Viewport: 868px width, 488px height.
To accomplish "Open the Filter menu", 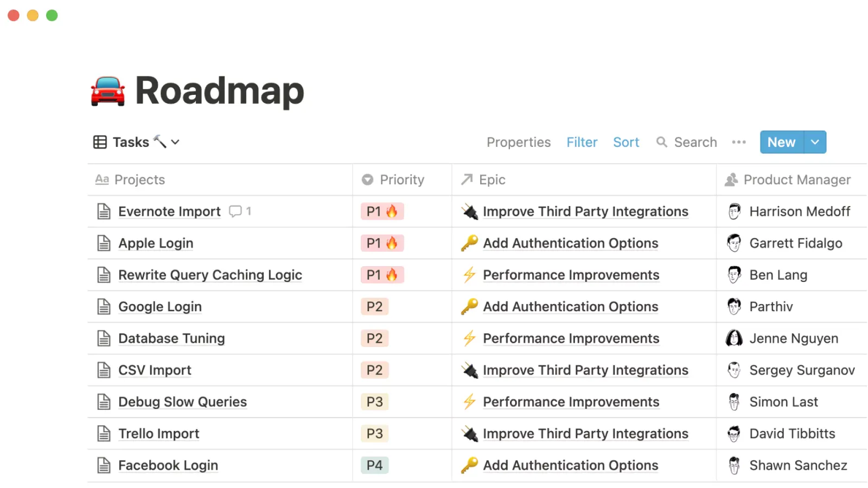I will 582,142.
